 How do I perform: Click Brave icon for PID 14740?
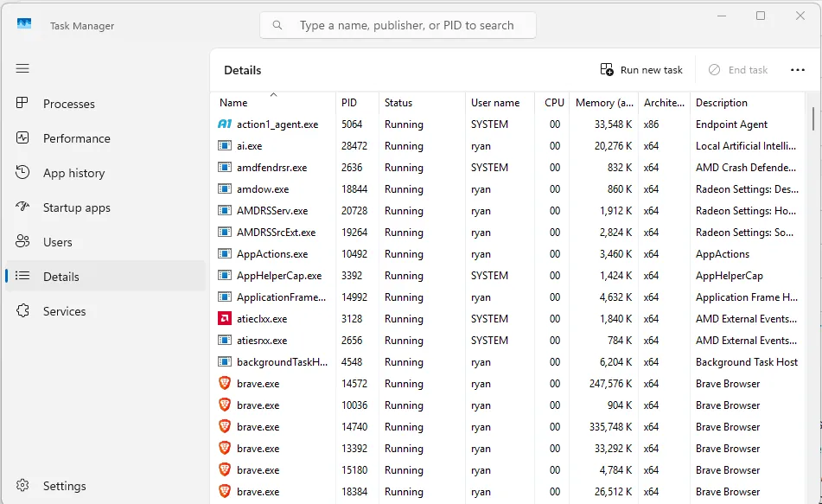pyautogui.click(x=225, y=426)
